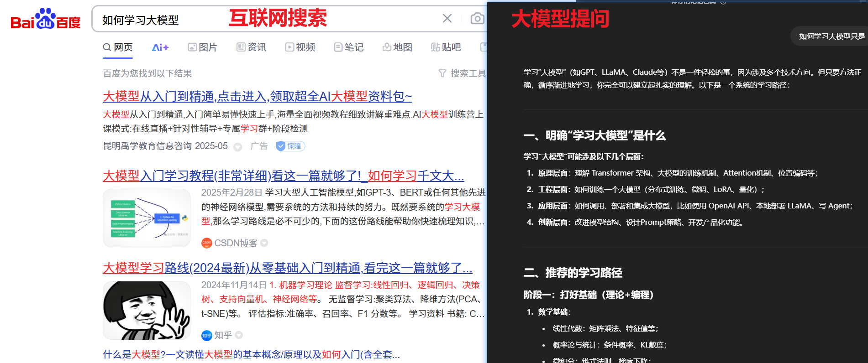Screen dimensions: 868x363
Task: Open the AI+ tab
Action: [x=160, y=47]
